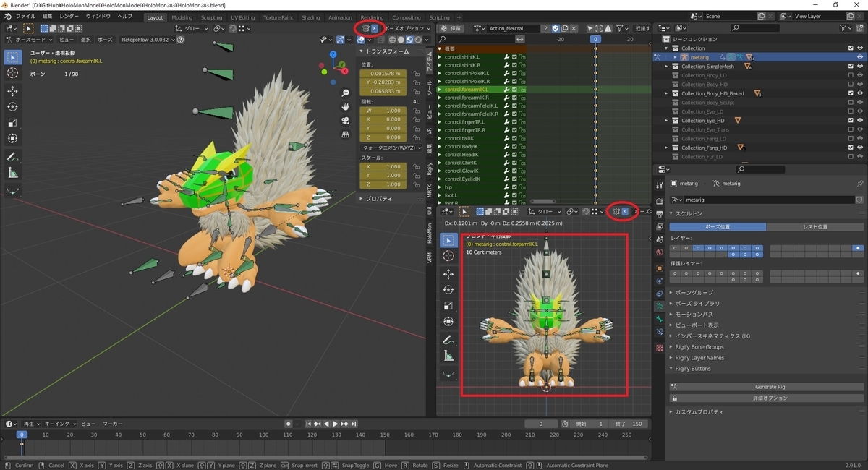Open the Bone properties tab icon

[x=659, y=319]
